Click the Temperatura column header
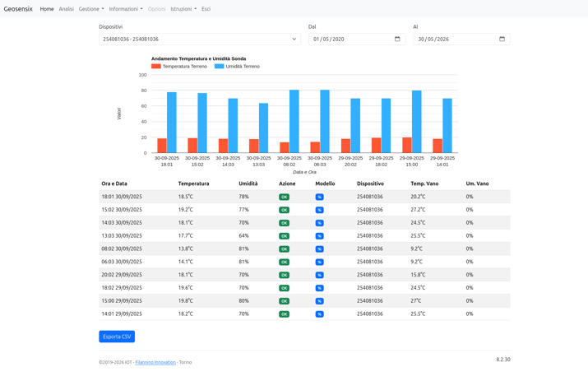The height and width of the screenshot is (381, 588). [193, 184]
